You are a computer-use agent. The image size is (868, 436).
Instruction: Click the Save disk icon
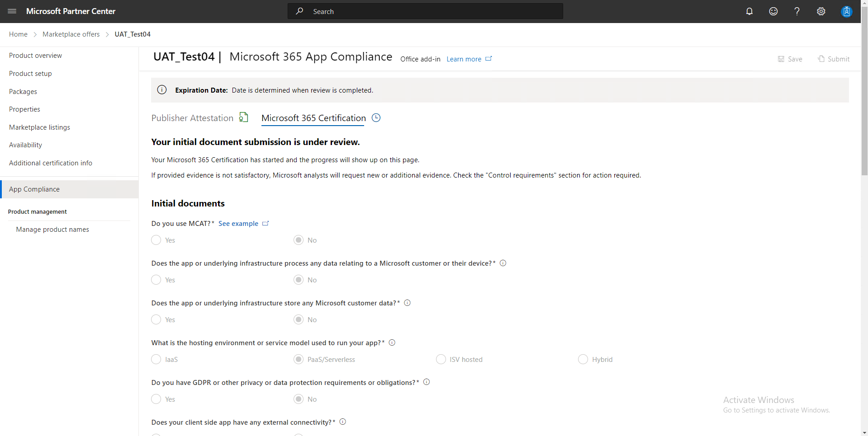[x=781, y=59]
